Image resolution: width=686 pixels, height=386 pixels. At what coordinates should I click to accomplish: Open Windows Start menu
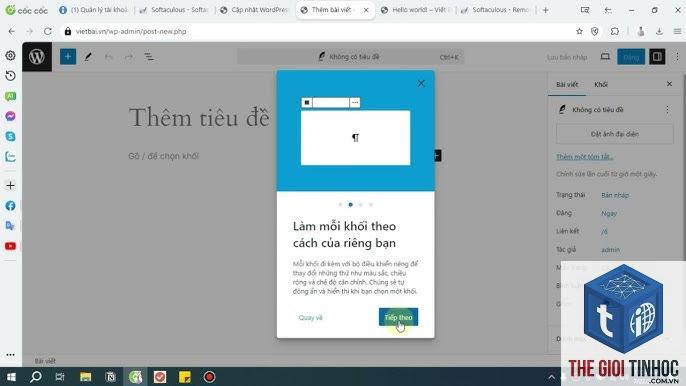pyautogui.click(x=11, y=377)
